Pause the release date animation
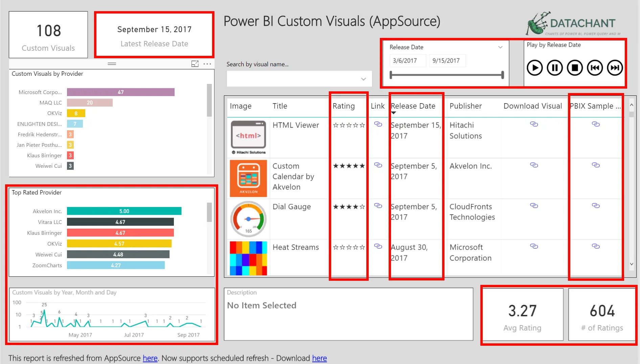640x364 pixels. 555,68
